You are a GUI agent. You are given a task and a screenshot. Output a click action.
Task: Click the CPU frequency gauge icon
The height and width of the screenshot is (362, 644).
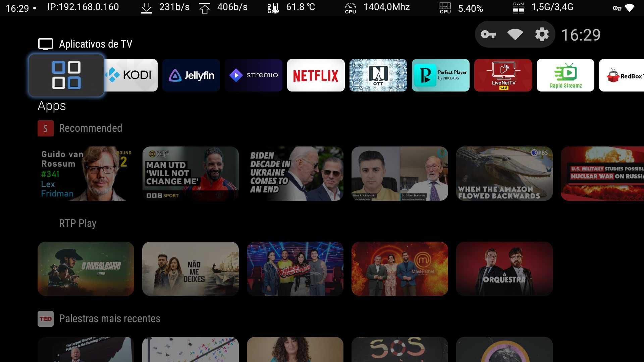coord(351,8)
